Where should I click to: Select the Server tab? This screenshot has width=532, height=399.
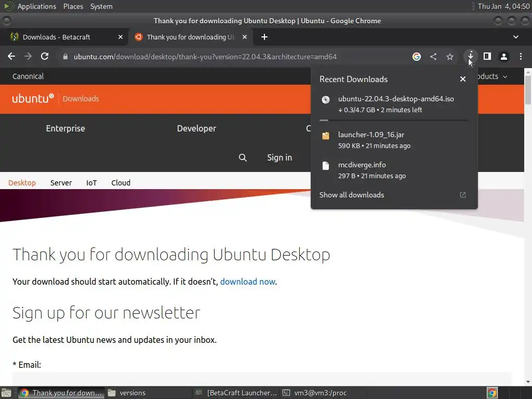point(61,182)
